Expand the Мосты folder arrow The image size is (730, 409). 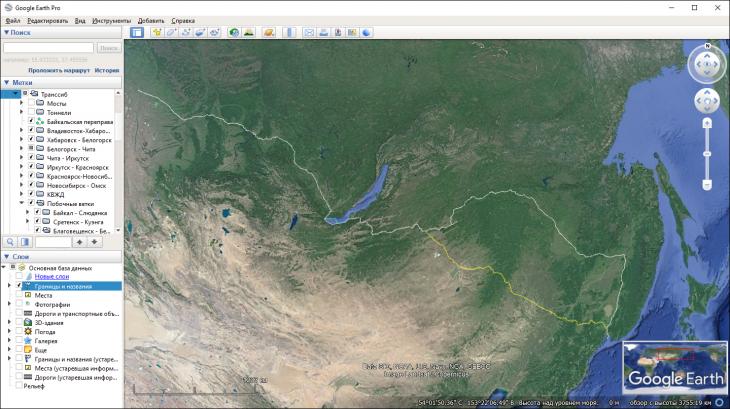(21, 103)
